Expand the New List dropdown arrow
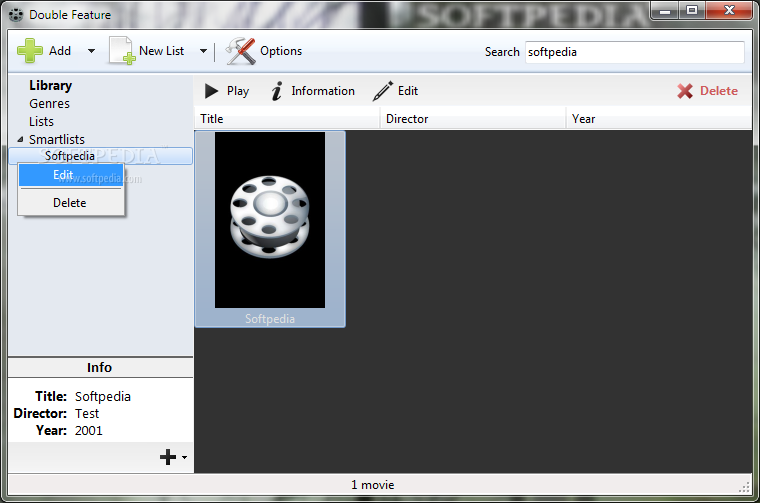This screenshot has height=503, width=760. 204,51
